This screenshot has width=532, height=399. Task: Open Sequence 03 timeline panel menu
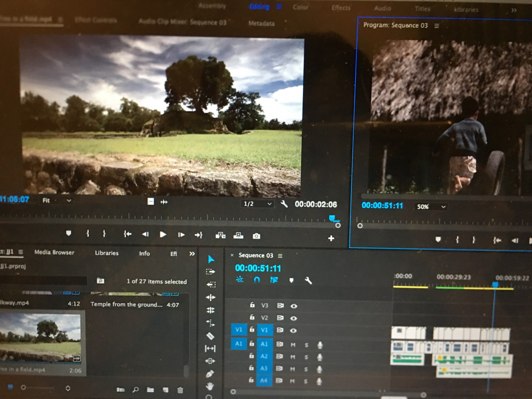coord(280,256)
